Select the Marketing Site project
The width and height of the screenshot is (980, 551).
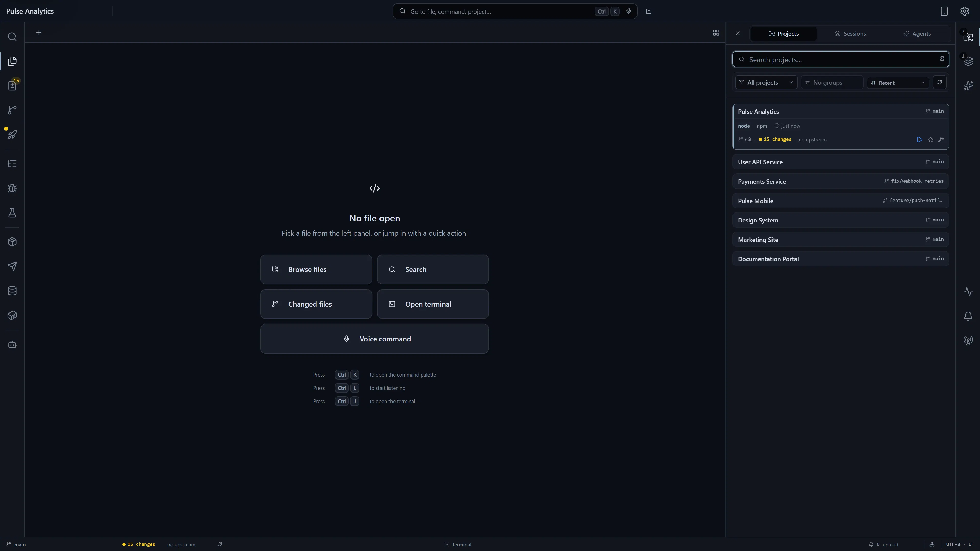pyautogui.click(x=841, y=240)
